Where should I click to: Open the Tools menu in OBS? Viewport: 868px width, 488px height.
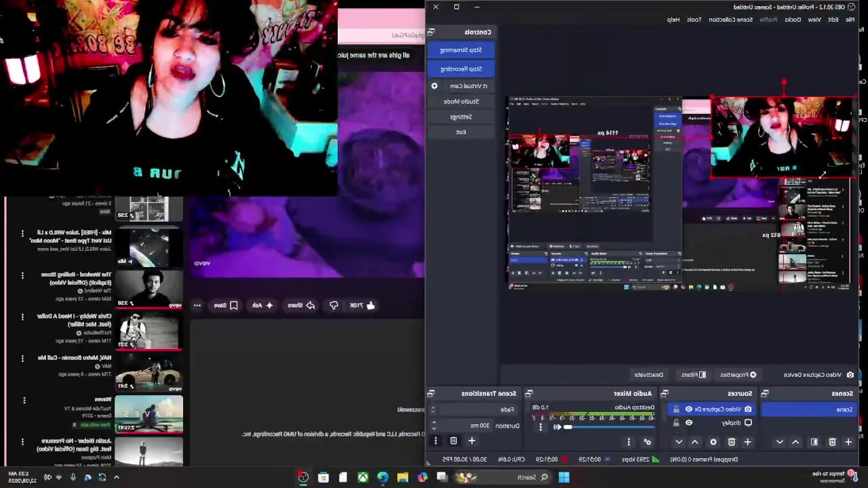click(694, 20)
